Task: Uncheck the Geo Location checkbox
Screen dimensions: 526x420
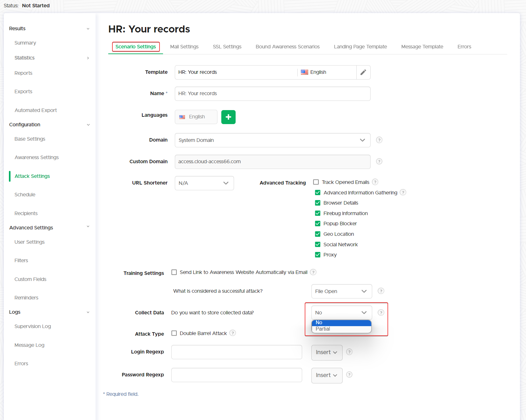Action: point(317,234)
